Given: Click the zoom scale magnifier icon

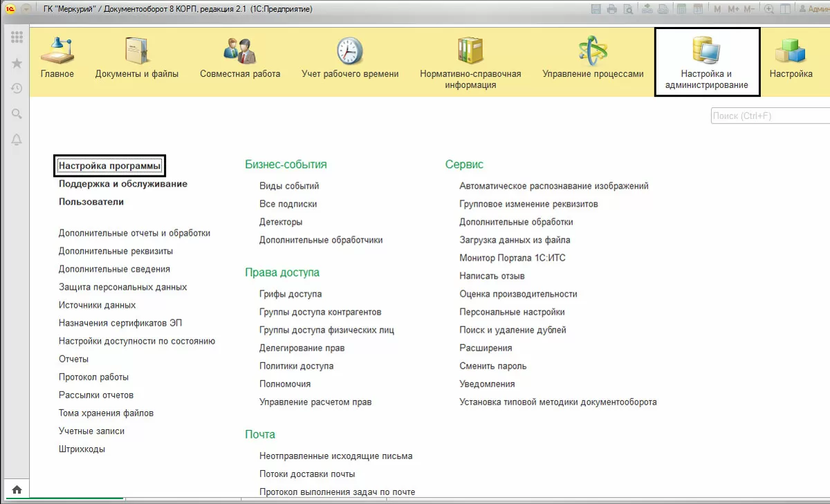Looking at the screenshot, I should coord(769,9).
